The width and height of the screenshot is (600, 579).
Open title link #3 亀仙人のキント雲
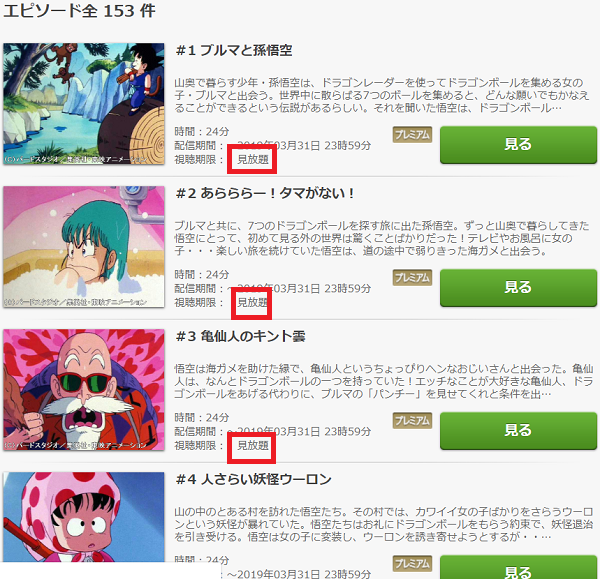click(240, 336)
